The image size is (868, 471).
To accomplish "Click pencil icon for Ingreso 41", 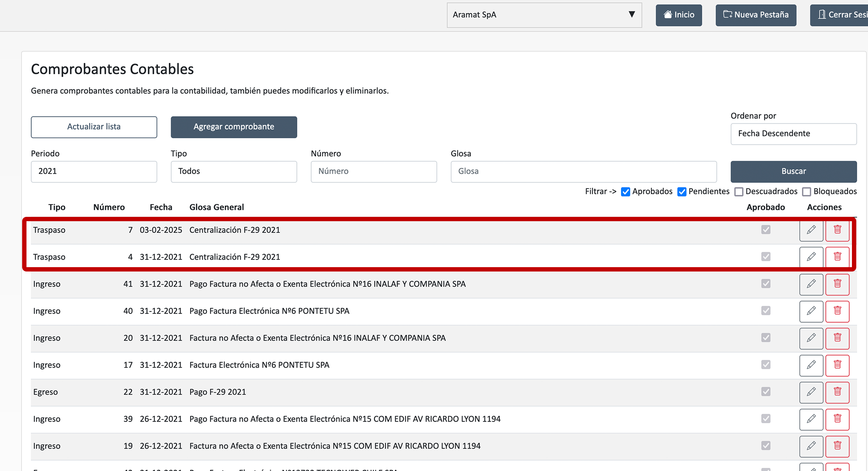I will 811,284.
